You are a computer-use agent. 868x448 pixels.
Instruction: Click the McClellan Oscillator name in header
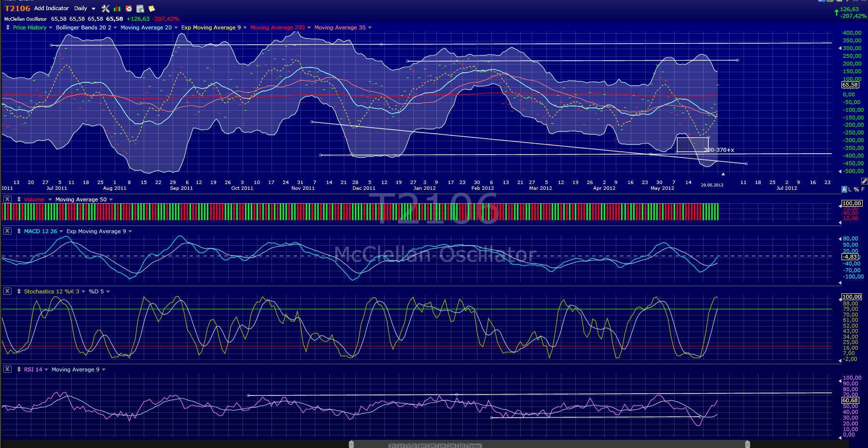click(x=26, y=19)
